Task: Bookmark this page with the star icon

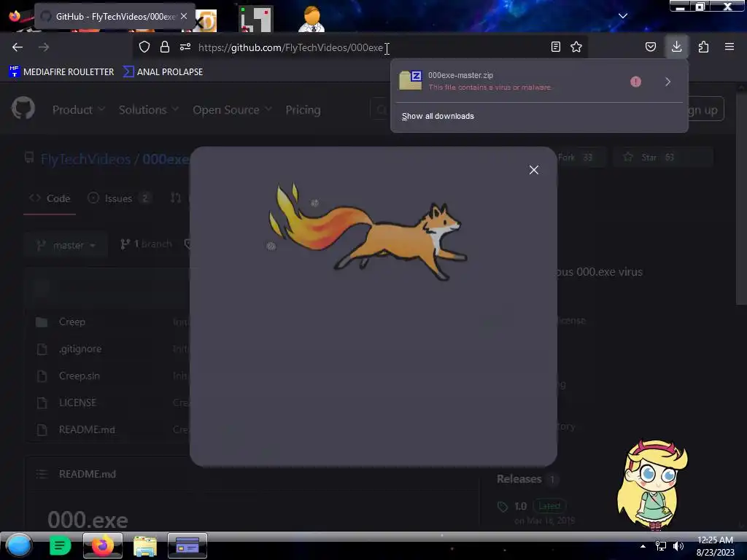Action: coord(576,47)
